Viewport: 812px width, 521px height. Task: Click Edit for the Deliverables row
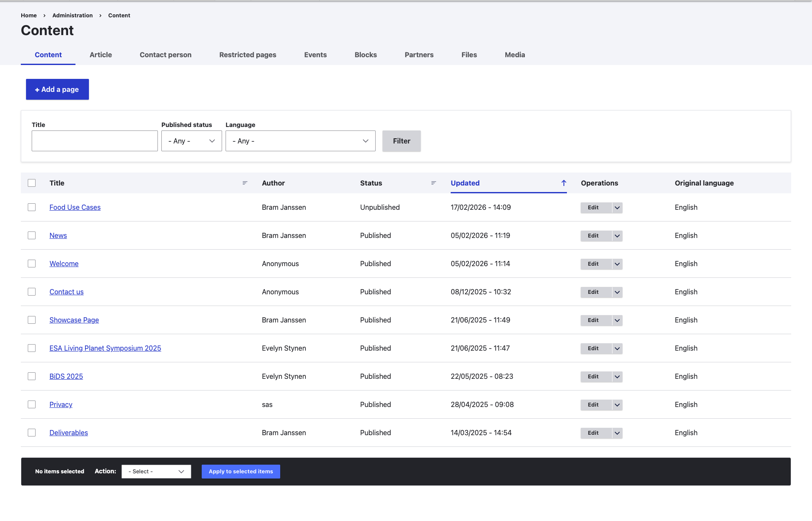point(596,433)
